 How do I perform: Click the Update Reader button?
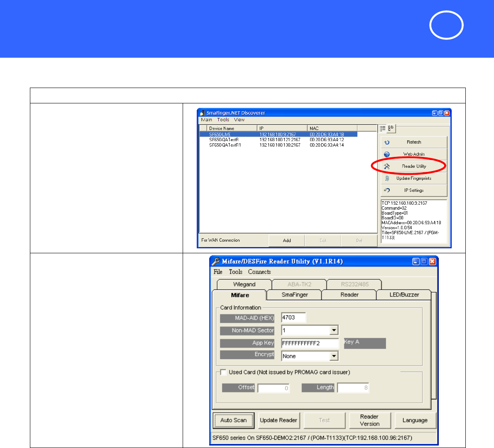[279, 421]
